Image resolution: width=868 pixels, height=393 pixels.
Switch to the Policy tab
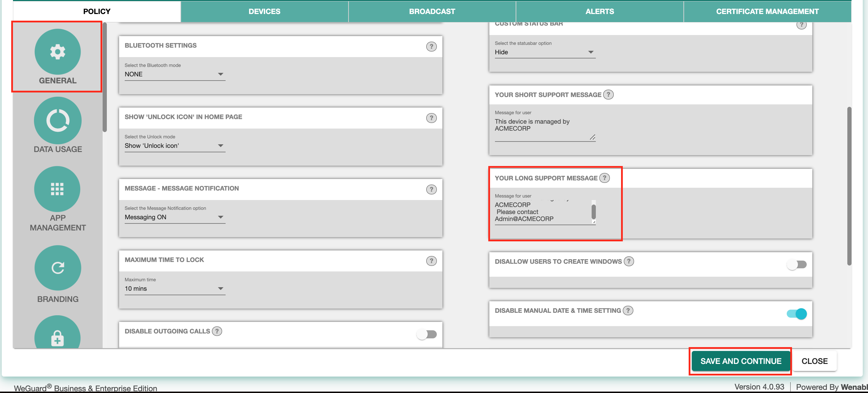tap(97, 12)
